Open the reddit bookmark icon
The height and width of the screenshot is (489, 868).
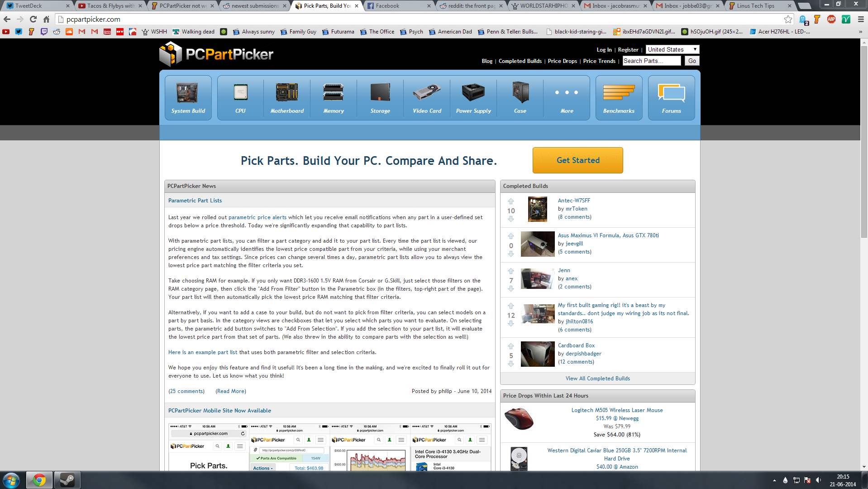tap(57, 32)
